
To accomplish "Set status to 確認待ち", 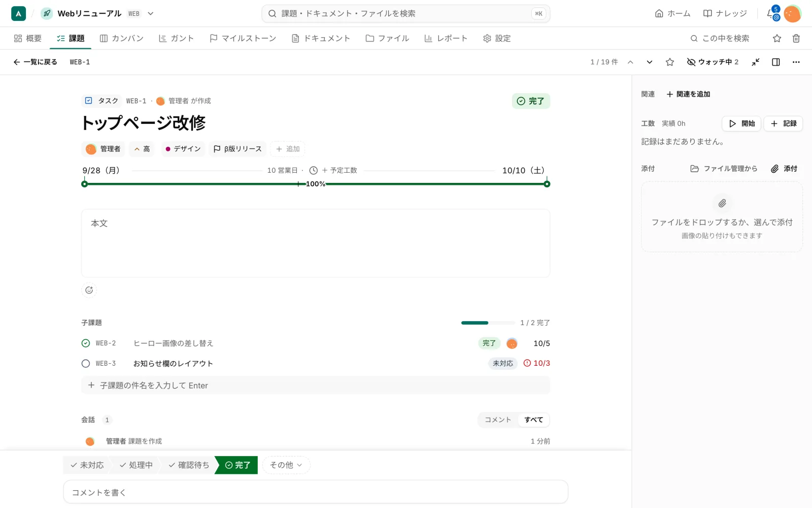I will pos(189,465).
